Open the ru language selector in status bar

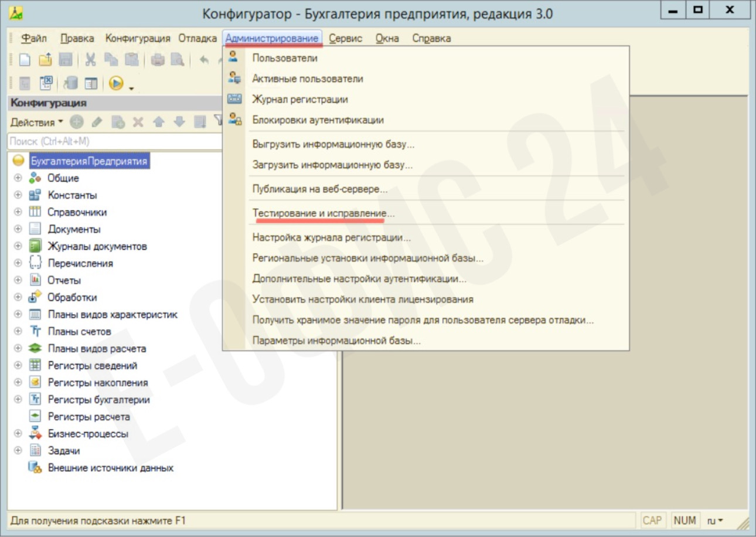[x=715, y=520]
